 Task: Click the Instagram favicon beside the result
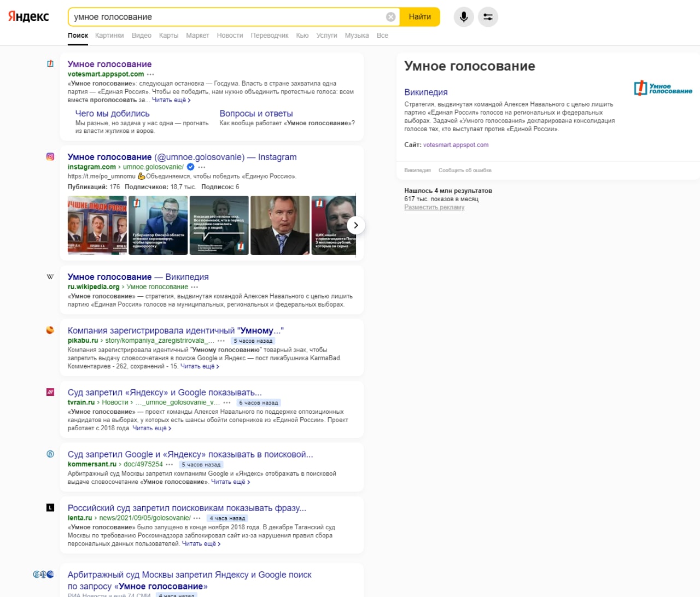coord(50,157)
